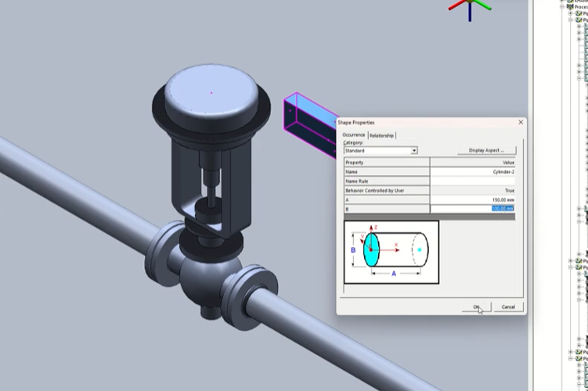Click the Name value field Cylinder-2
Screen dimensions: 588x391
coord(472,171)
